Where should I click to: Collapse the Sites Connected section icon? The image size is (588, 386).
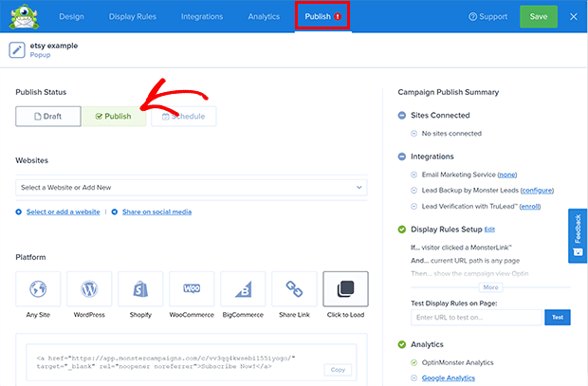pos(401,115)
